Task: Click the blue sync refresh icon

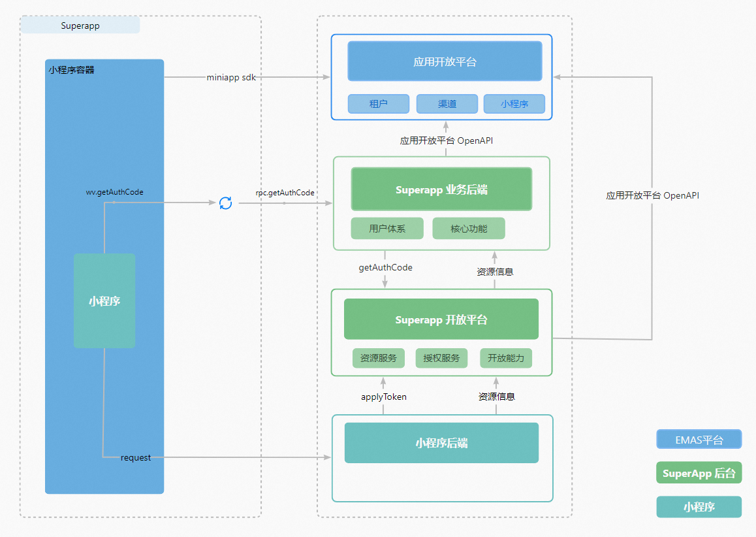Action: pos(226,203)
